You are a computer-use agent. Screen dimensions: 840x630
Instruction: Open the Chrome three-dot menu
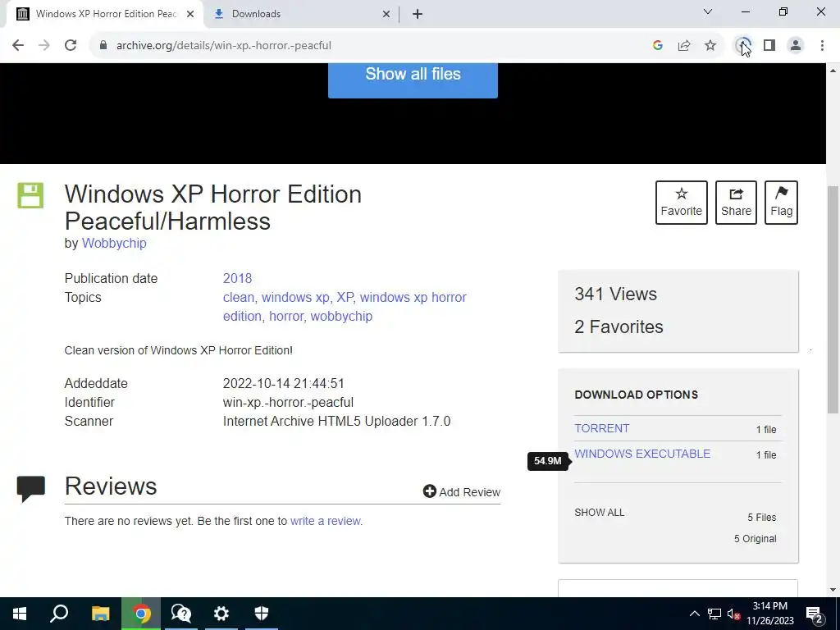point(822,46)
